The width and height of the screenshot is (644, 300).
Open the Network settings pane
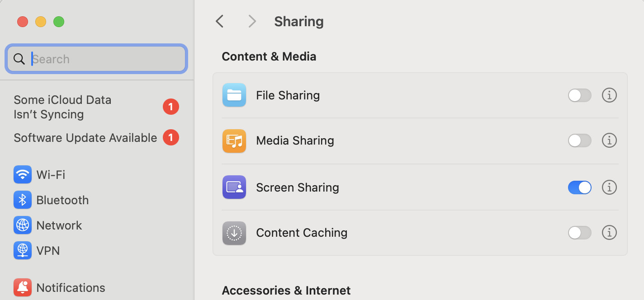tap(59, 225)
